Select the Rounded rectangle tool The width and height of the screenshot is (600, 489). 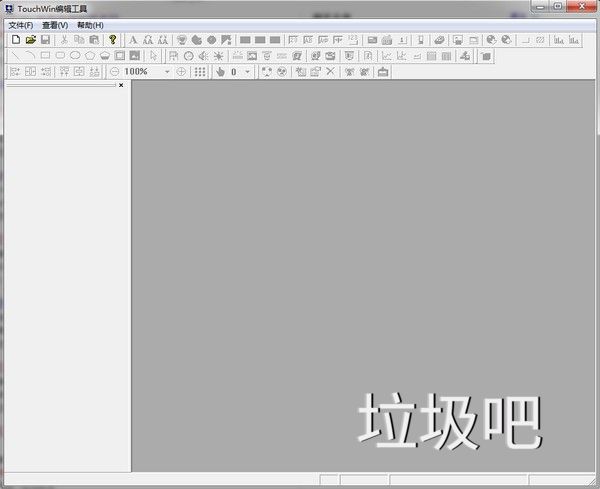[60, 56]
